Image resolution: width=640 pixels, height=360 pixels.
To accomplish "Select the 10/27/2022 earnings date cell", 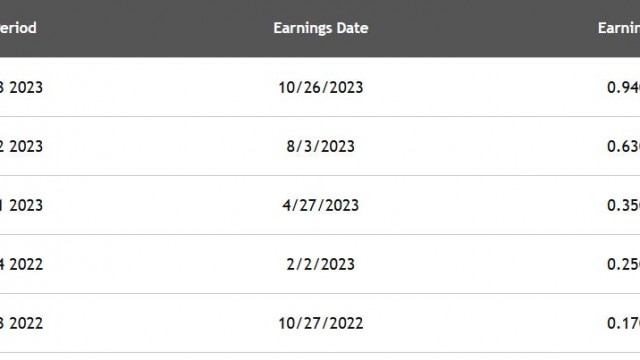I will pos(321,323).
